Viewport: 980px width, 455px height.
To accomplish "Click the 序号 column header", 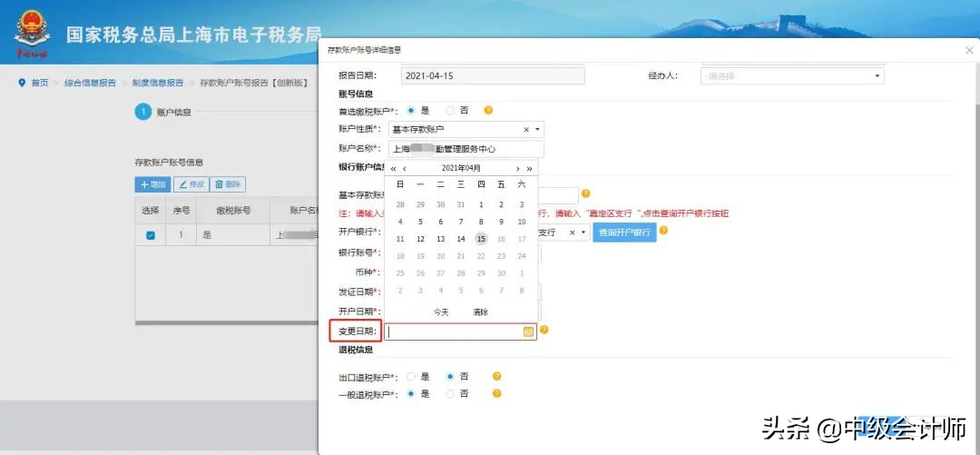I will [x=181, y=211].
